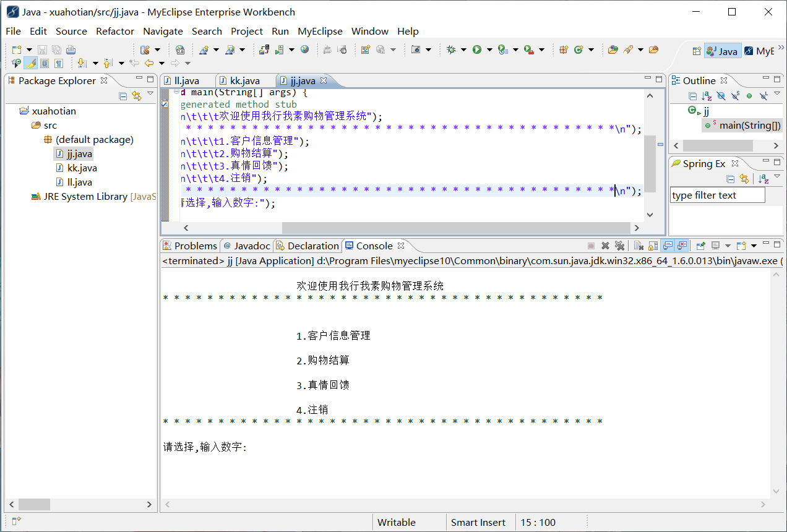
Task: Toggle Show Console on standard error change
Action: [x=682, y=246]
